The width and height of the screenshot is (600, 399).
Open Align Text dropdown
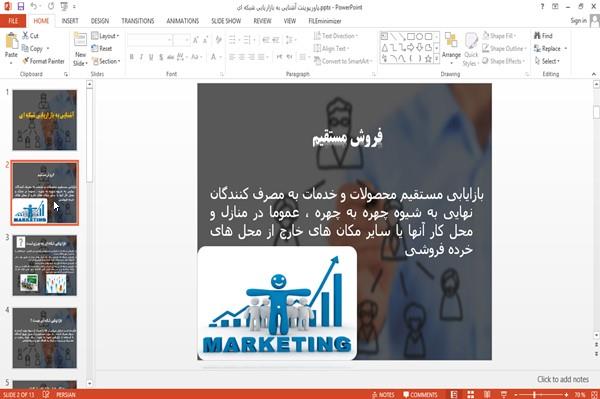[x=331, y=48]
